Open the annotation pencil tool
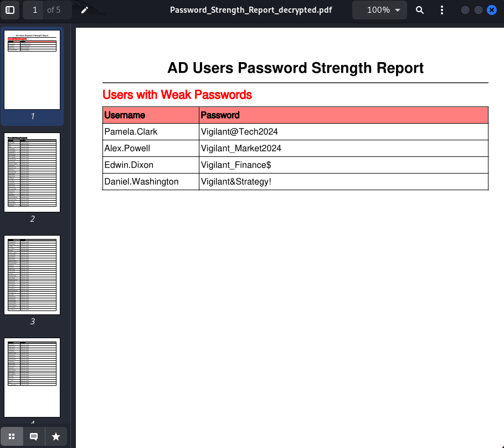Image resolution: width=504 pixels, height=448 pixels. [x=85, y=10]
